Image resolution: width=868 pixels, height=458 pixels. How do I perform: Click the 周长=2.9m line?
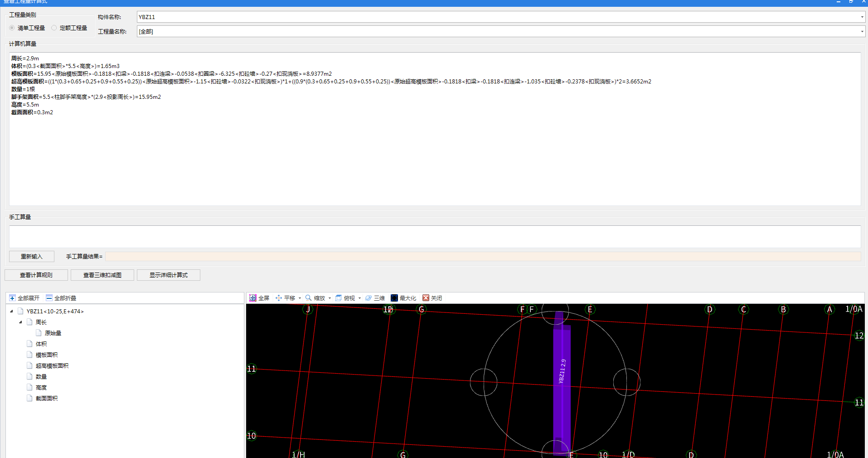click(x=25, y=58)
